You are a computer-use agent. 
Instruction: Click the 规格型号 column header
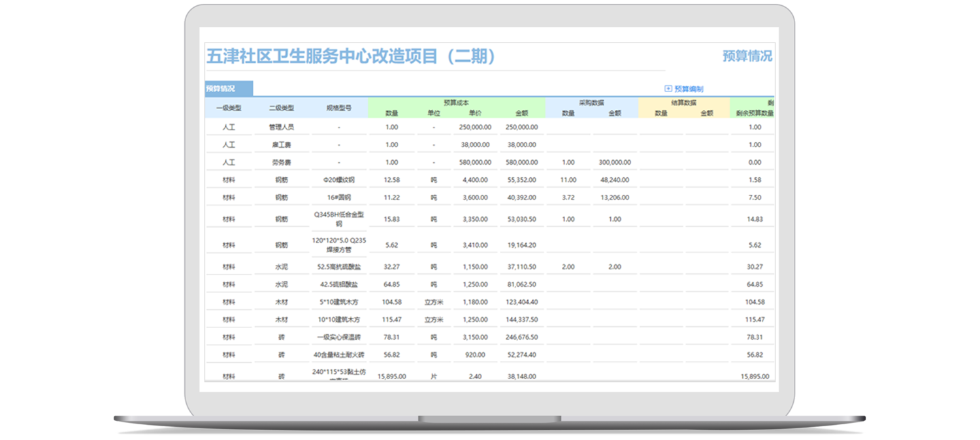coord(339,108)
